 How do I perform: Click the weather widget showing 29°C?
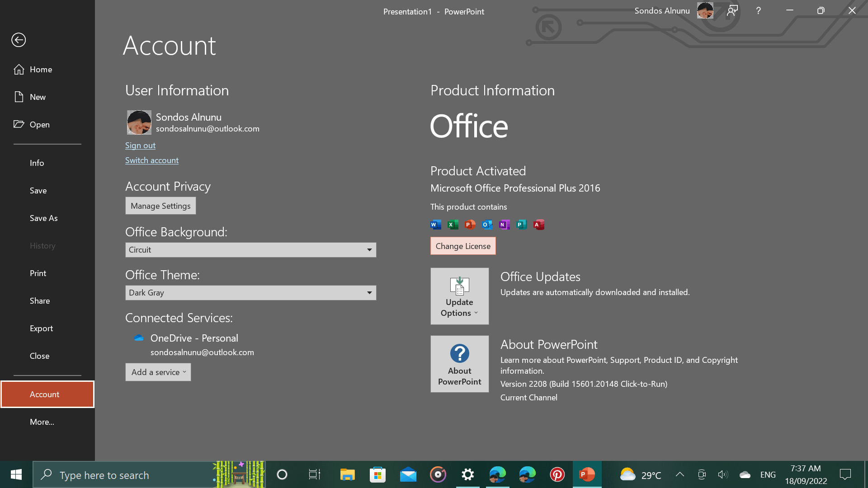pos(640,475)
